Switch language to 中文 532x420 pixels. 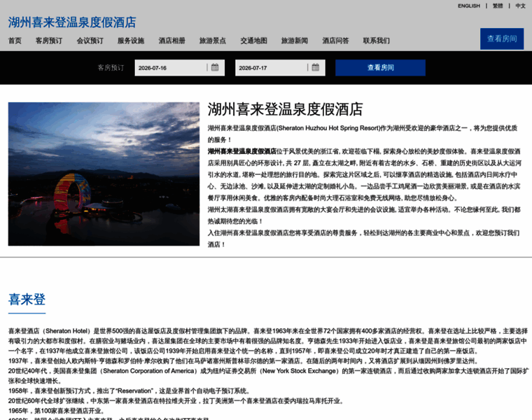(x=521, y=6)
